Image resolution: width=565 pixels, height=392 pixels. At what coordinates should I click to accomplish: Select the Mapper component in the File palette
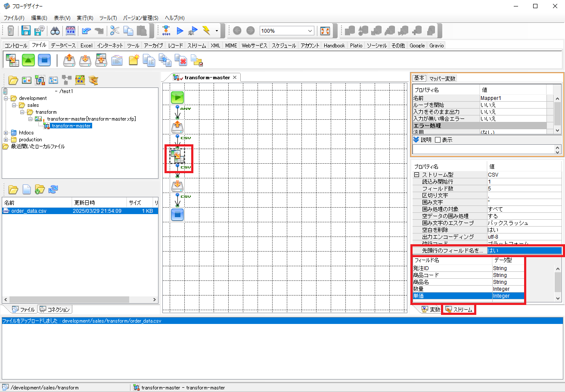[12, 60]
